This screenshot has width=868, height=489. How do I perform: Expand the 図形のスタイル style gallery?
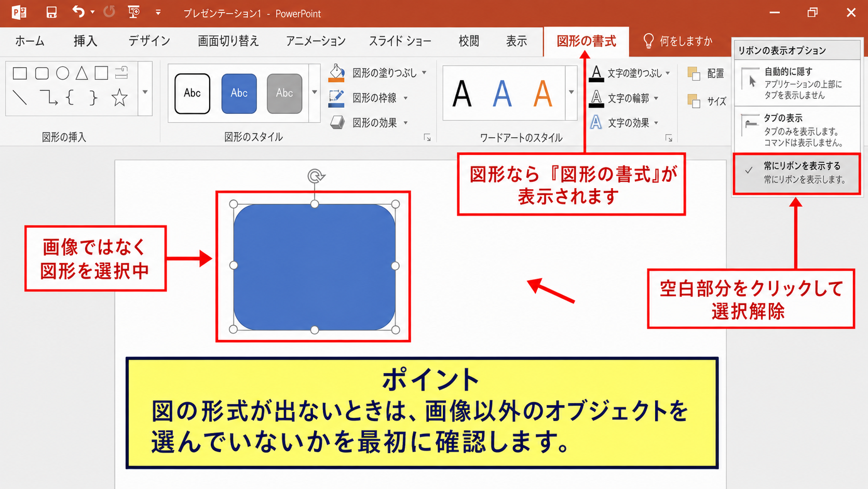315,92
